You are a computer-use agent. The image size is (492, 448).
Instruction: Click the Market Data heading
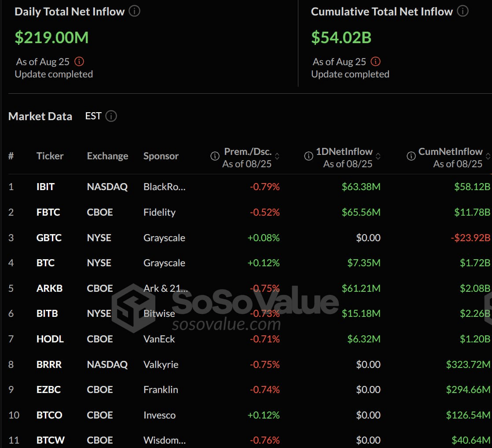pos(40,116)
